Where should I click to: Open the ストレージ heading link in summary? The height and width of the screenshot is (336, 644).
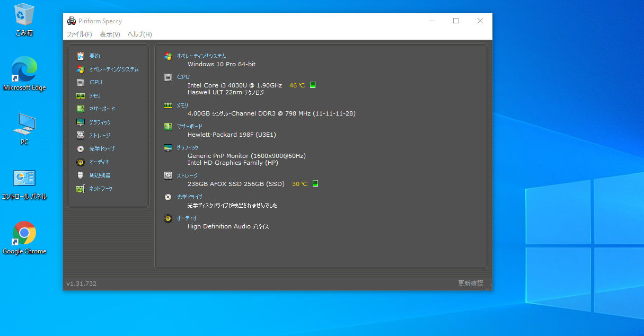[187, 175]
